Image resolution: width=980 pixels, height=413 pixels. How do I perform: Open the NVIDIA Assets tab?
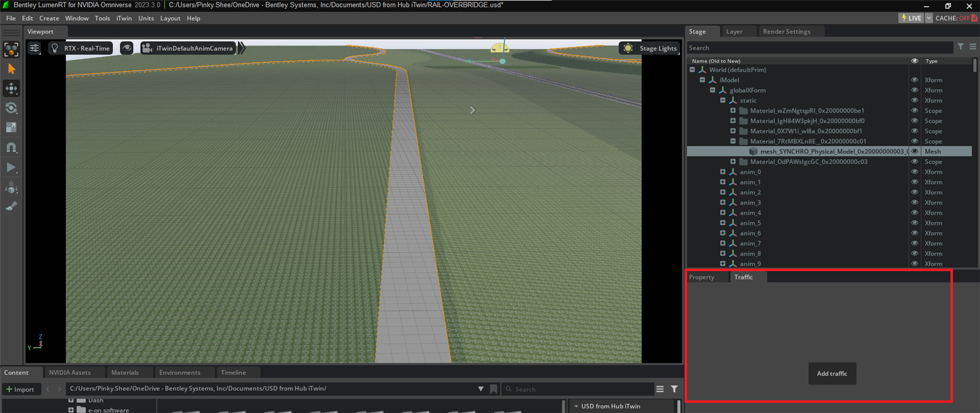[x=70, y=373]
